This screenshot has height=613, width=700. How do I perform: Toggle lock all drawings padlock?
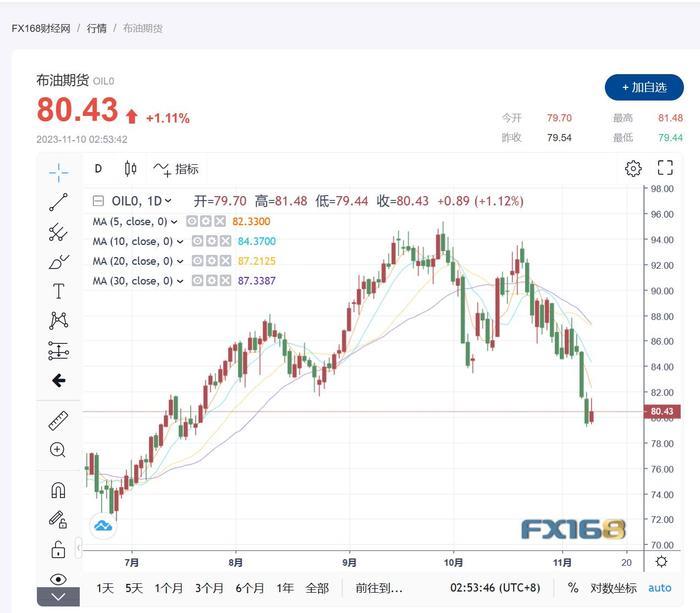tap(58, 549)
